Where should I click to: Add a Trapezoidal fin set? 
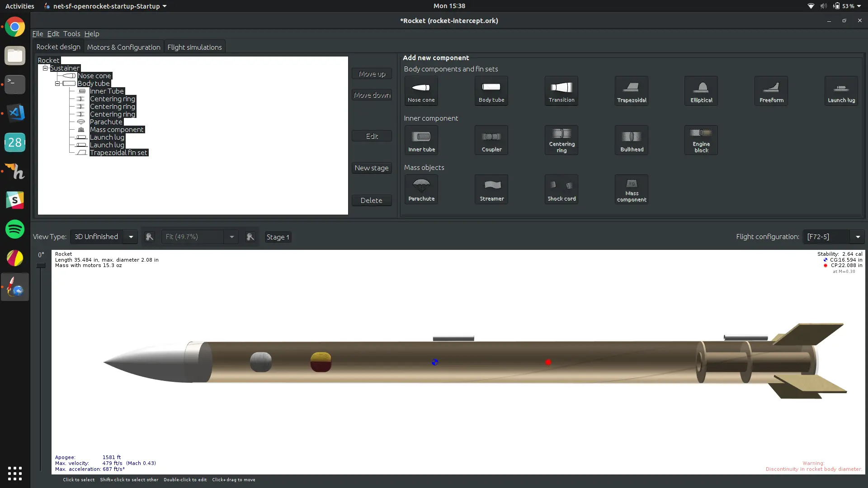(x=631, y=91)
